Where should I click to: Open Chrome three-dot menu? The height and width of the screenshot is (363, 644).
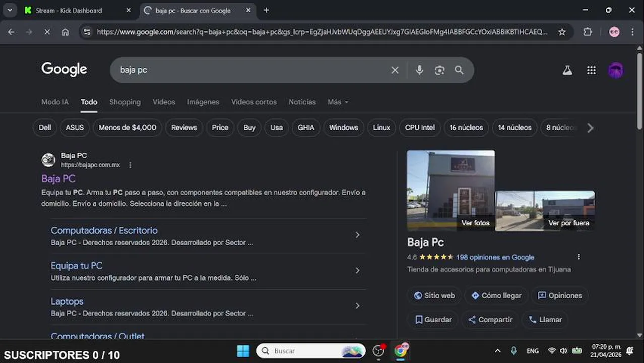(x=632, y=32)
